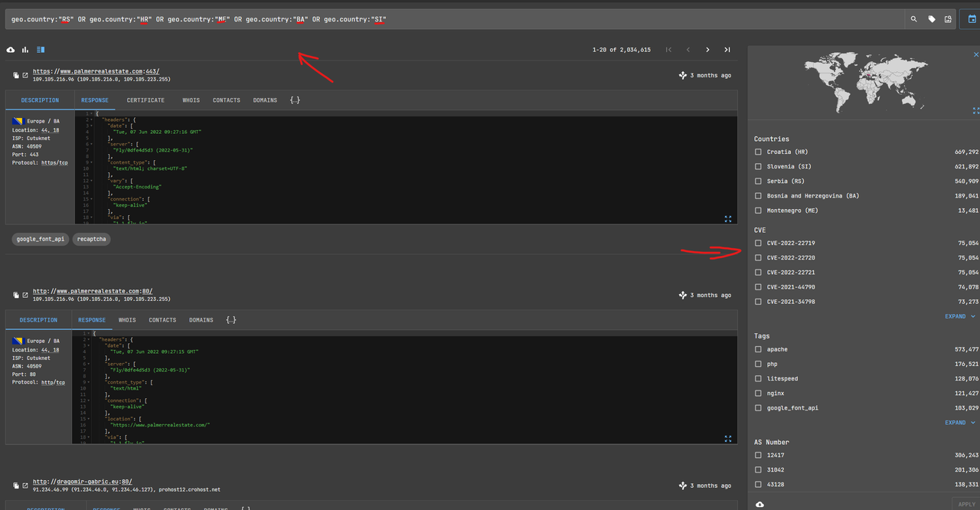Viewport: 980px width, 510px height.
Task: Click the search magnifier icon in the query bar
Action: pos(913,19)
